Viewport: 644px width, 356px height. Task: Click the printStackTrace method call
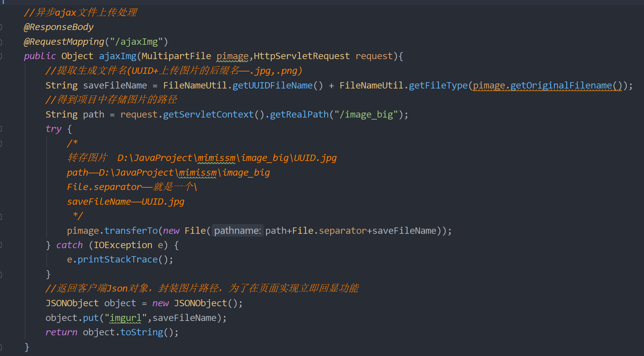[x=118, y=259]
